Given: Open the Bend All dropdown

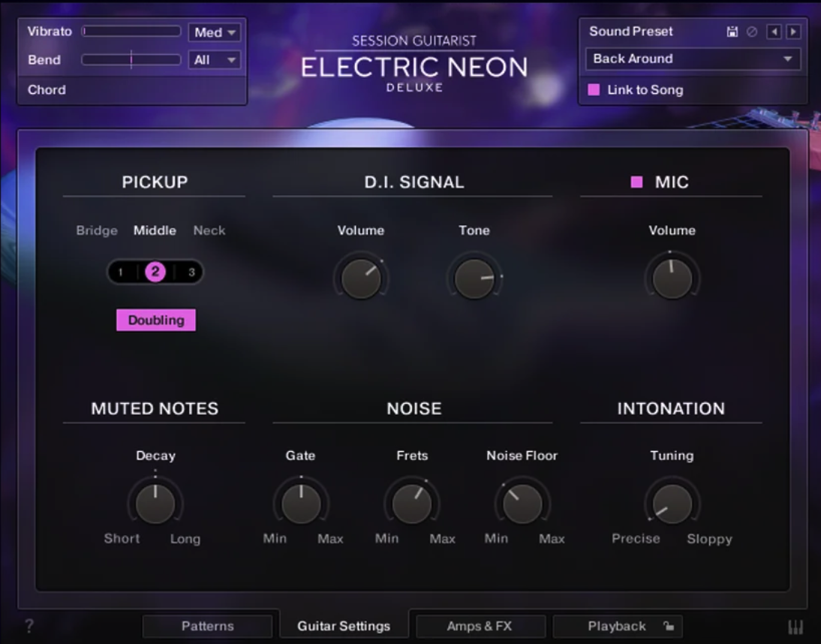Looking at the screenshot, I should click(x=215, y=60).
